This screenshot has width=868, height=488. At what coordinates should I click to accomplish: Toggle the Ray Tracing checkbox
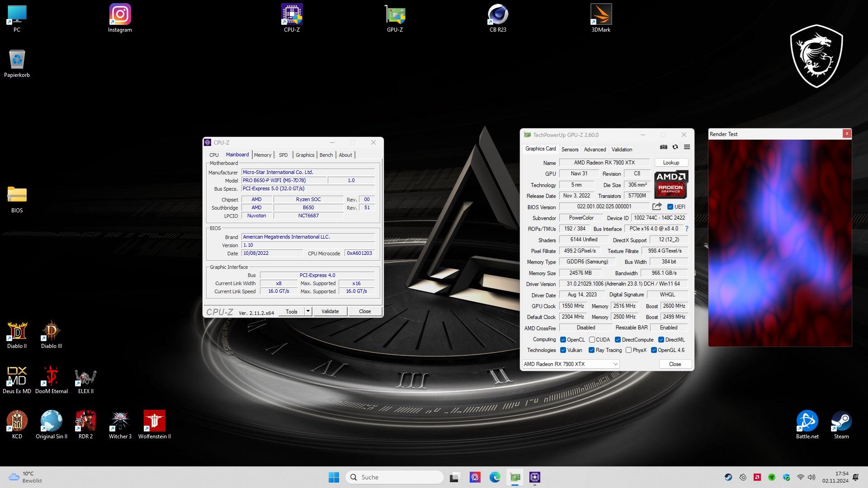coord(591,350)
